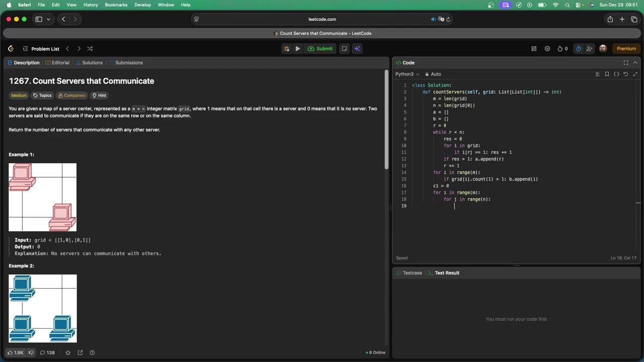This screenshot has width=644, height=362.
Task: Go to the next problem arrow
Action: pos(78,49)
